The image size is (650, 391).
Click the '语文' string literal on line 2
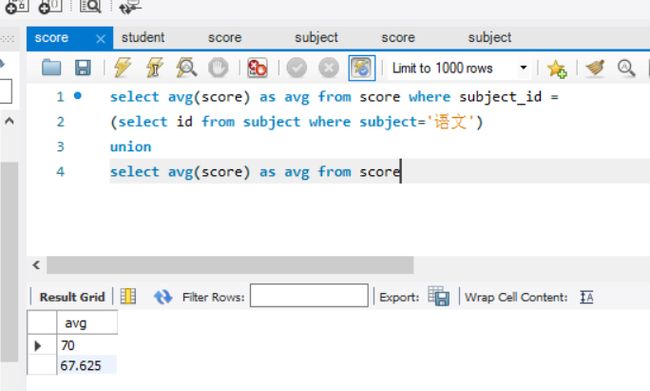click(x=450, y=122)
